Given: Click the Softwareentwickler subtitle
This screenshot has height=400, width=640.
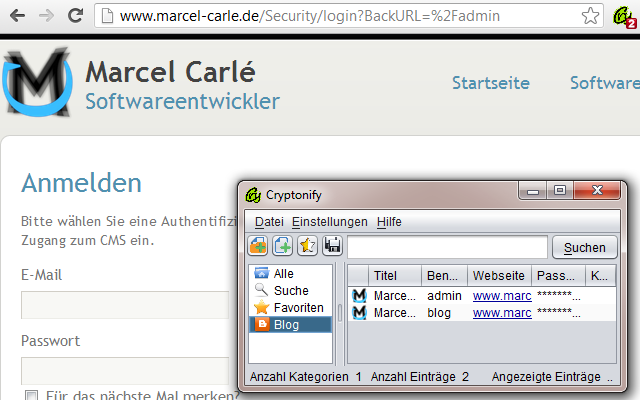Looking at the screenshot, I should (182, 101).
